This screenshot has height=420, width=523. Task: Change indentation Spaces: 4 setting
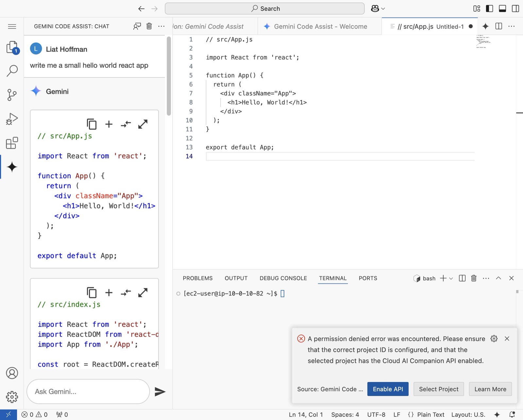[345, 414]
